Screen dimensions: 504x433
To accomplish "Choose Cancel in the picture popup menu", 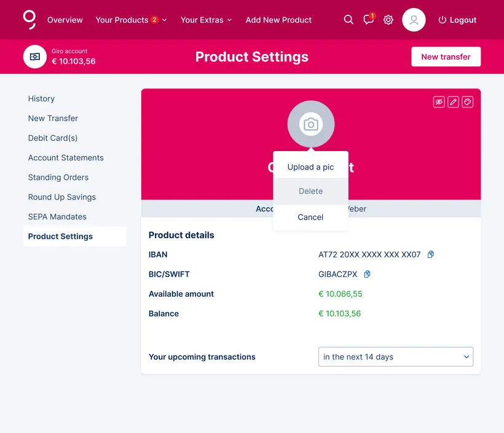I will pyautogui.click(x=310, y=217).
